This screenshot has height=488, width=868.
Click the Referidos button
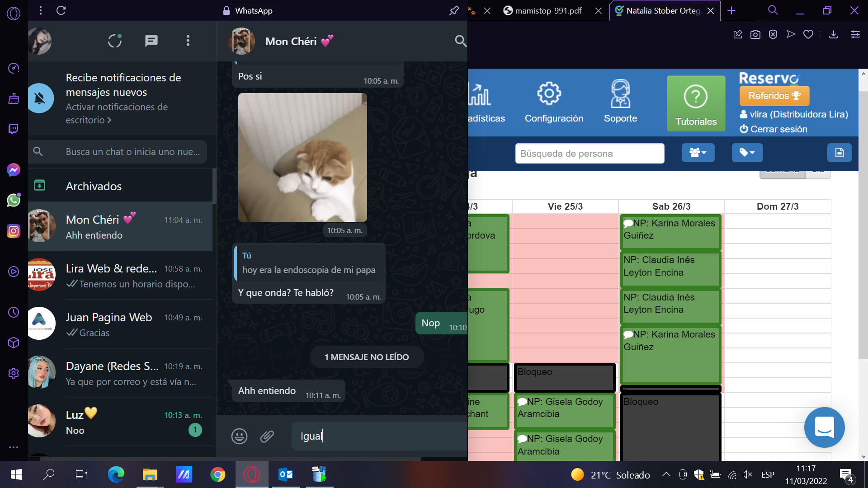pos(774,96)
